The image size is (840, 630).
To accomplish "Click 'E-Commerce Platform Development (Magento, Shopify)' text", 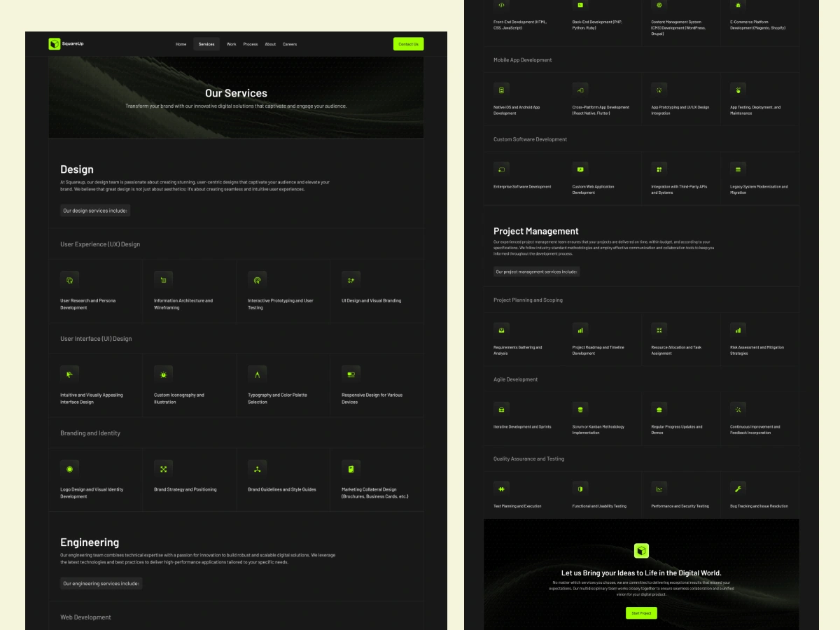I will [x=758, y=24].
